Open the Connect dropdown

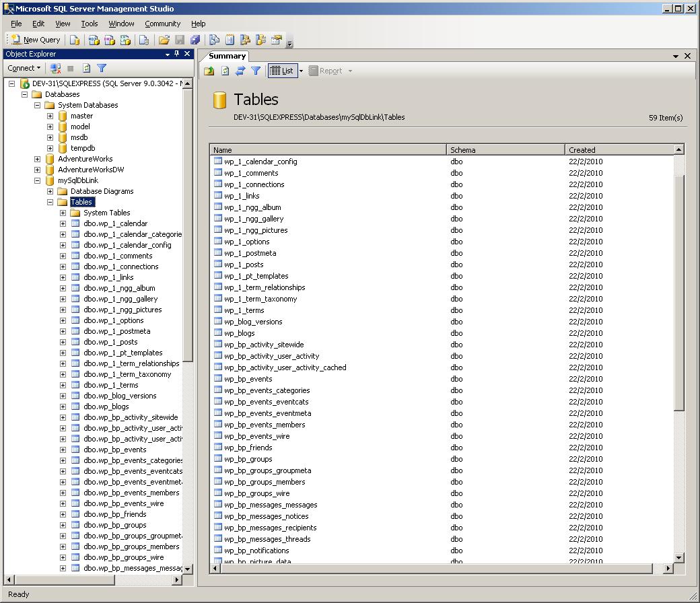click(24, 68)
